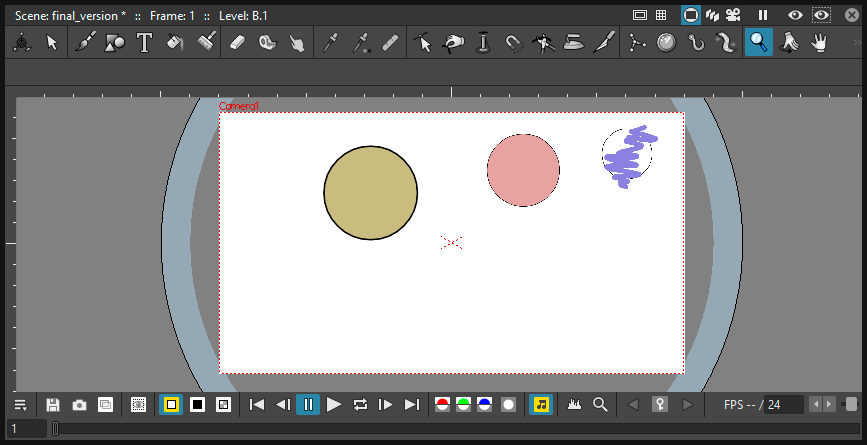The height and width of the screenshot is (445, 867).
Task: Toggle the green channel
Action: [463, 405]
